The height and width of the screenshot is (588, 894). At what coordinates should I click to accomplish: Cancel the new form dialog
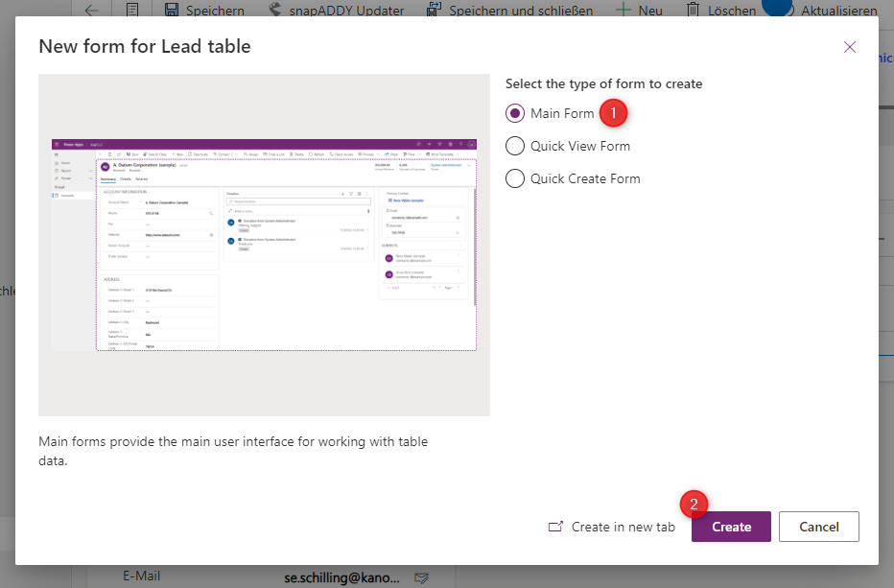[818, 526]
